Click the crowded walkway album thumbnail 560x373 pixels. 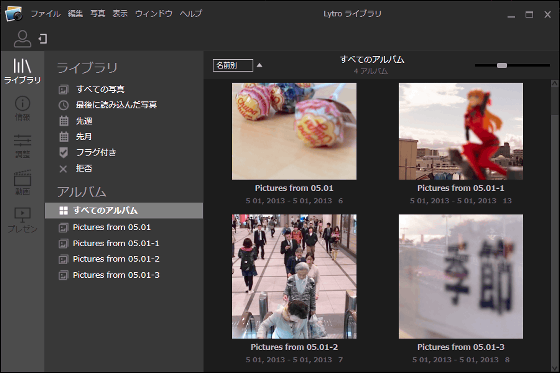click(x=294, y=277)
